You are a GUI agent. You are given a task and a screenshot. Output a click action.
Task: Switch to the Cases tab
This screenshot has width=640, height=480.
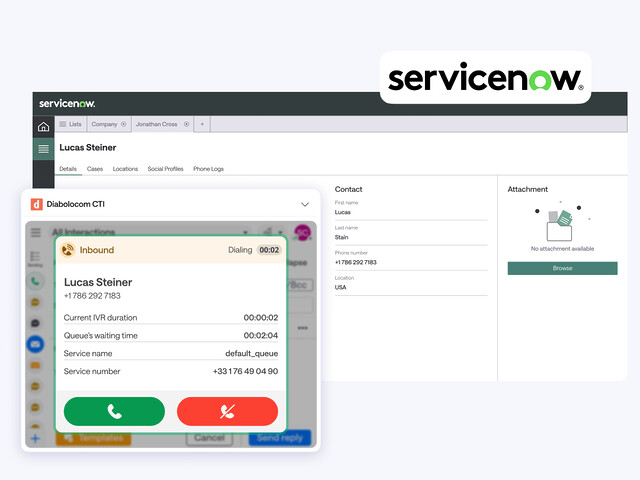(95, 169)
